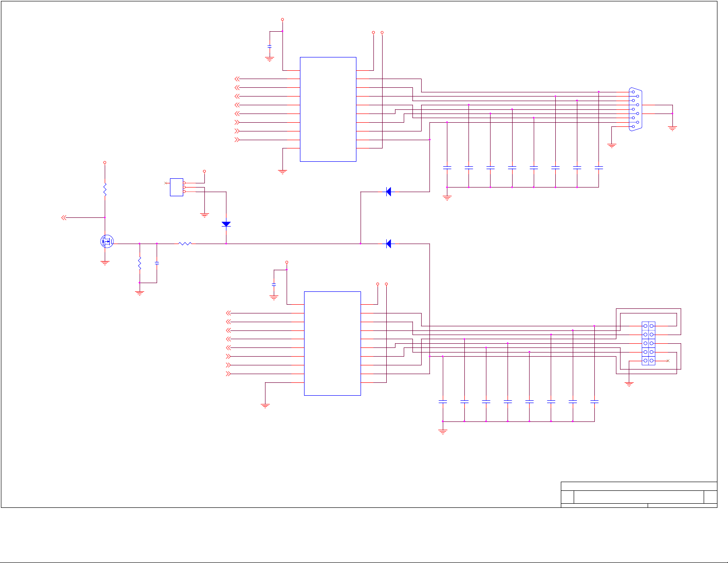Select the rightmost capacitor in the lower bank

pos(594,402)
